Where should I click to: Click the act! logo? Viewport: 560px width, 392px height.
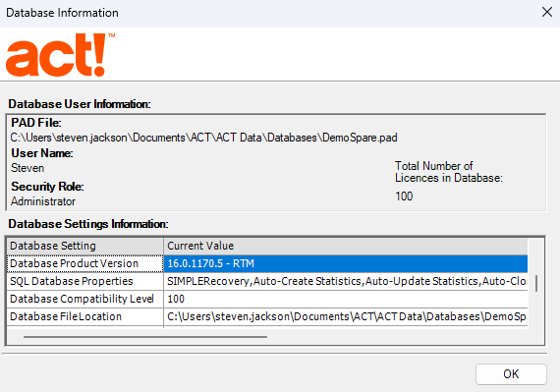coord(60,55)
